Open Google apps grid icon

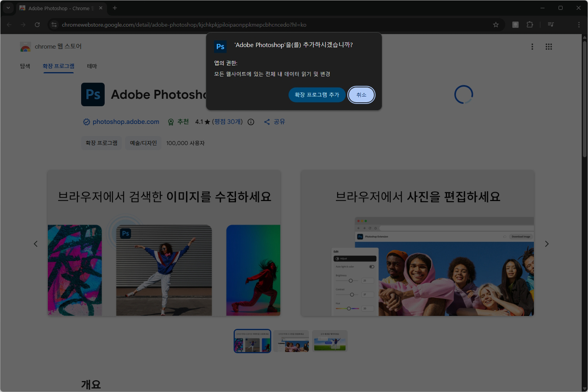(549, 47)
